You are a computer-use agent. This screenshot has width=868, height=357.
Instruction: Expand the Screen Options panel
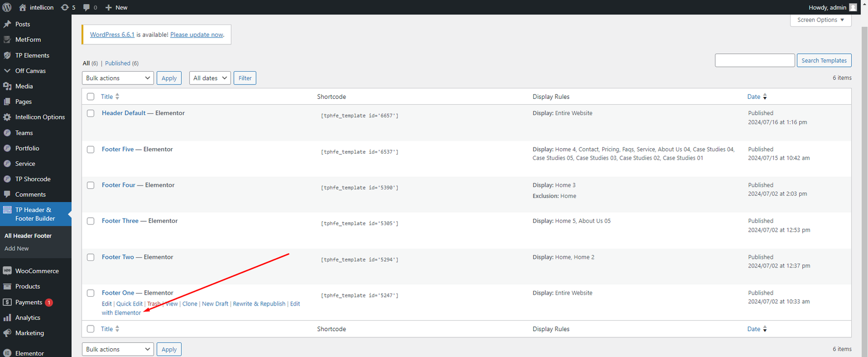(x=820, y=20)
